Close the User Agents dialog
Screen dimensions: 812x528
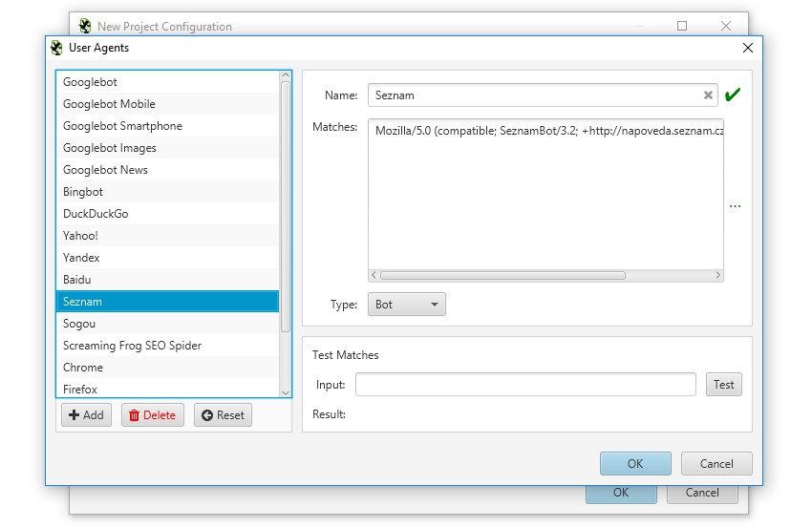pos(747,48)
